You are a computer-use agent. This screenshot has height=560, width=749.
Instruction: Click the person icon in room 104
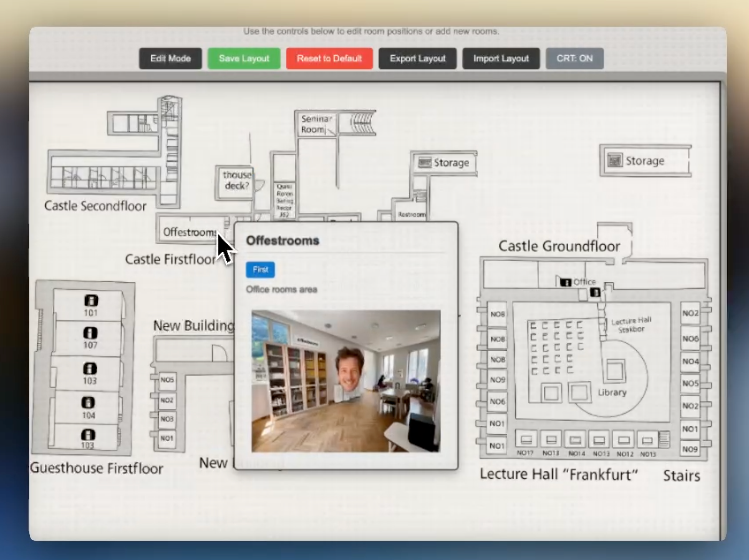(88, 402)
